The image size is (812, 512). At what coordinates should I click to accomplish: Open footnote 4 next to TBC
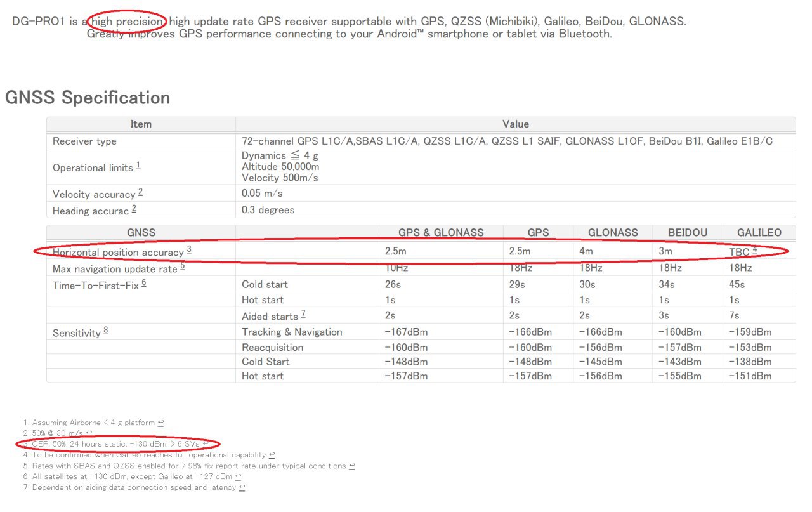point(755,251)
